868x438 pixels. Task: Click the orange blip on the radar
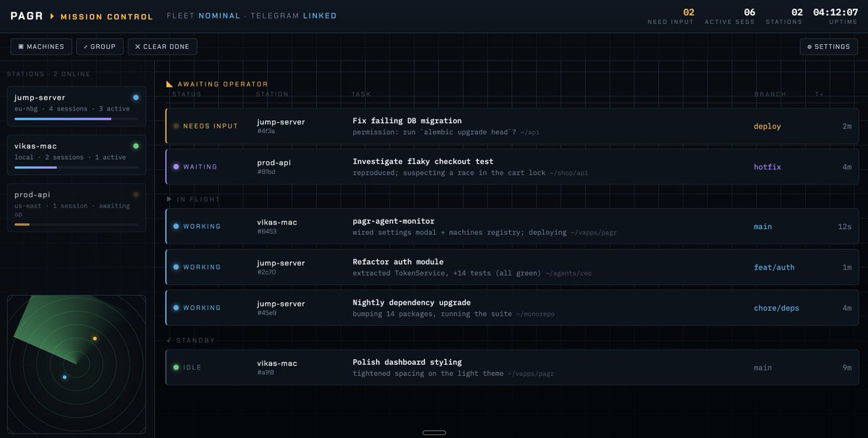tap(95, 338)
